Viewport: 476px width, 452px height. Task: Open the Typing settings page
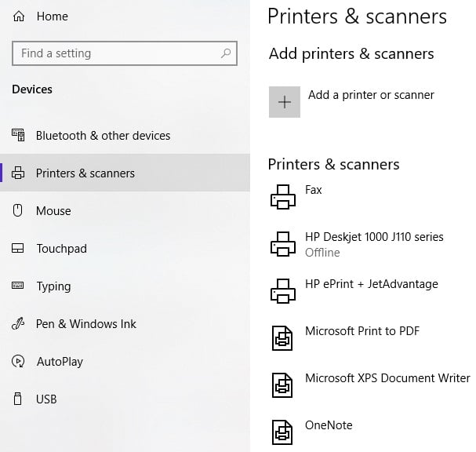tap(53, 286)
